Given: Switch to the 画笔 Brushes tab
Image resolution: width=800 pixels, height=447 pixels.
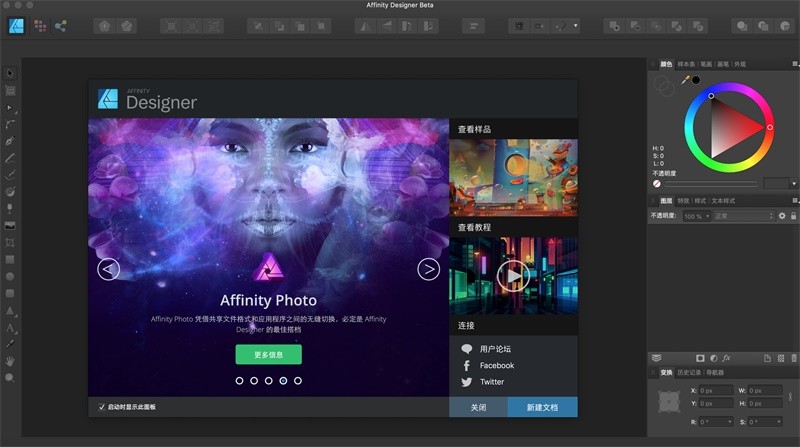Looking at the screenshot, I should coord(723,64).
